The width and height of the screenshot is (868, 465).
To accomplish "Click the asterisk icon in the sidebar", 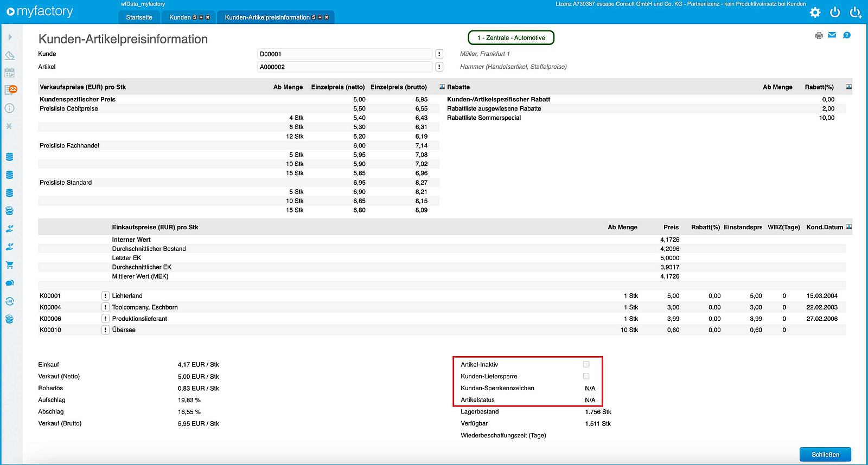I will pos(9,126).
